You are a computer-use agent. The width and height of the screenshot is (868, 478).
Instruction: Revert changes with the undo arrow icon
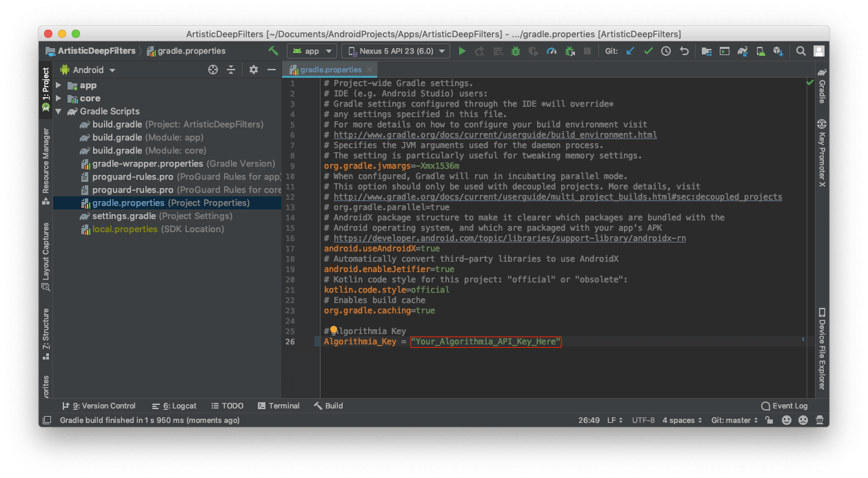pyautogui.click(x=684, y=51)
